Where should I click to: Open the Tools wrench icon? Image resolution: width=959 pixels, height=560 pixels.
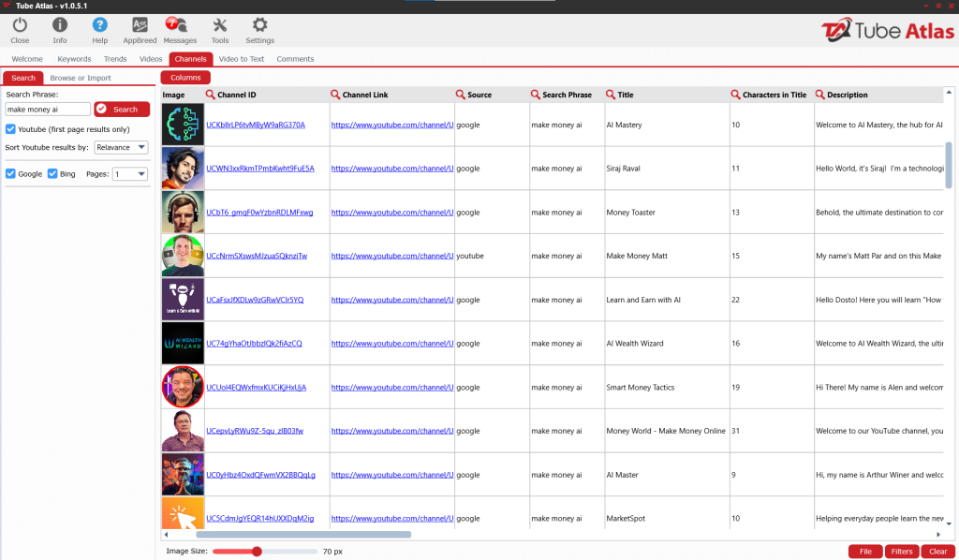[x=220, y=25]
